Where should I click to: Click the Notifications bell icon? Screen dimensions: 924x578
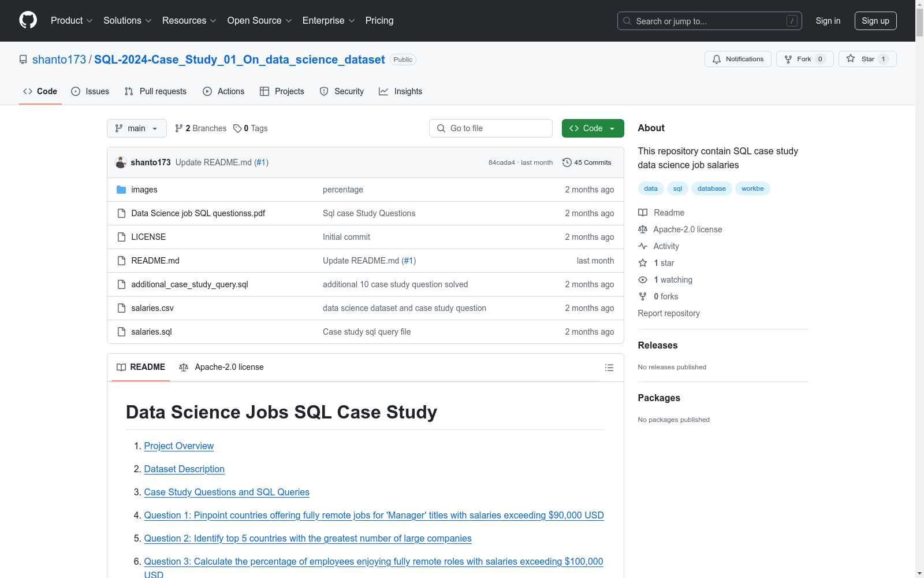click(x=717, y=59)
